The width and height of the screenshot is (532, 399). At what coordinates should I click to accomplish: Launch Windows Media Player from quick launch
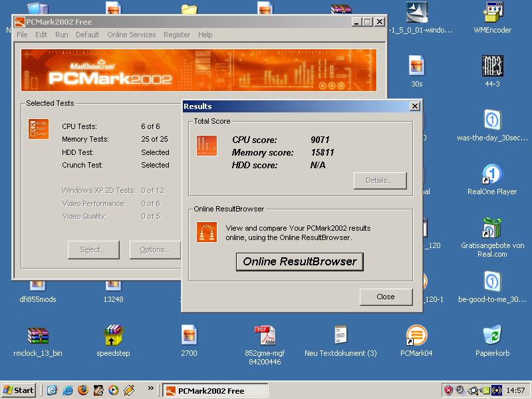pyautogui.click(x=113, y=390)
